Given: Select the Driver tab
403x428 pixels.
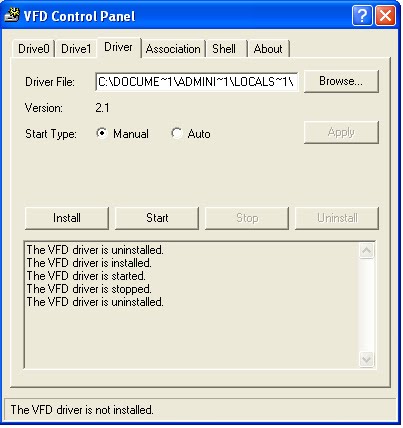Looking at the screenshot, I should 118,47.
